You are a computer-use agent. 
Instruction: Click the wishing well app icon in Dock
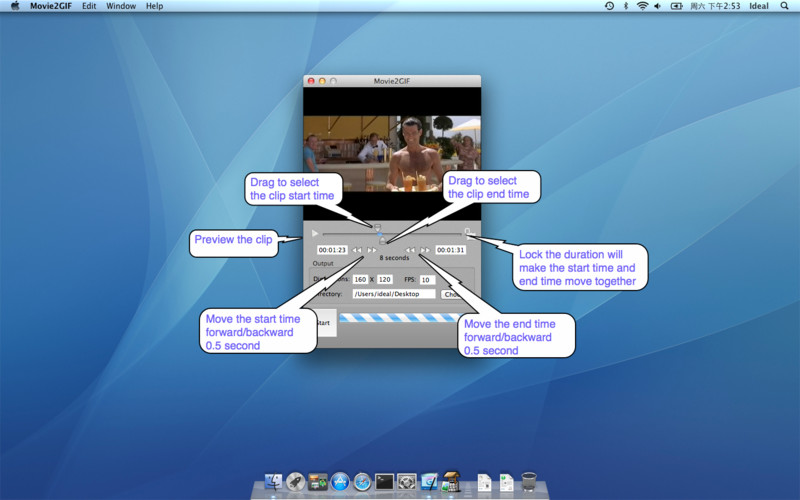[451, 481]
